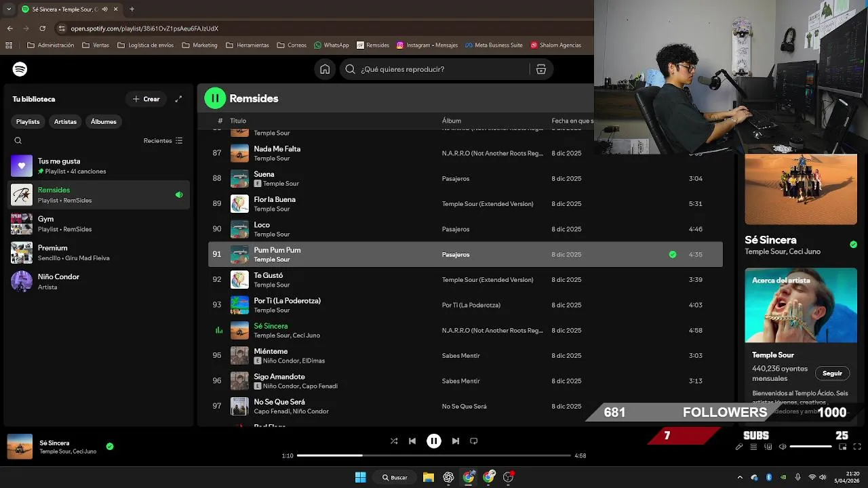Open the playback queue icon
Viewport: 868px width, 488px height.
(x=753, y=447)
